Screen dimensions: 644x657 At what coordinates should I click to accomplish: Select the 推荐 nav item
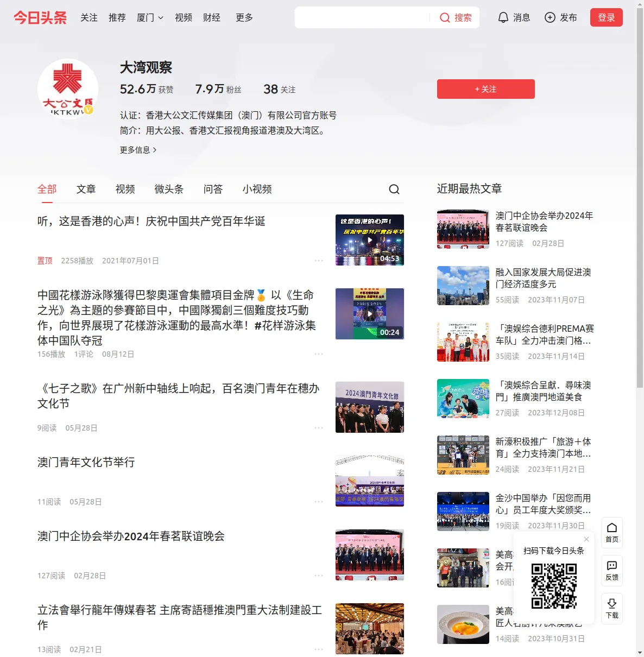[x=117, y=17]
